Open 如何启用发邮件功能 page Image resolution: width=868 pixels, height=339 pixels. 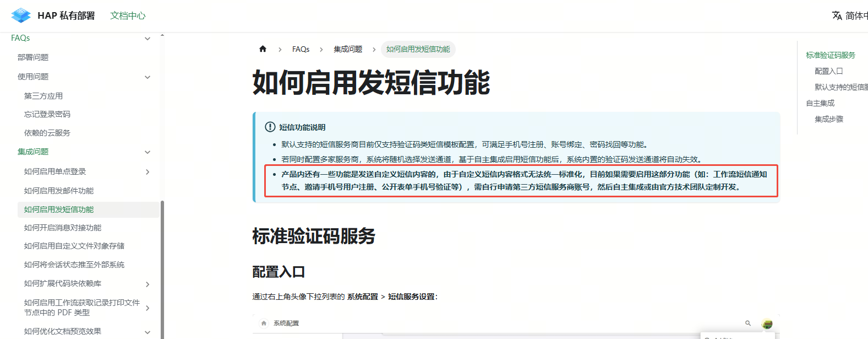(59, 191)
